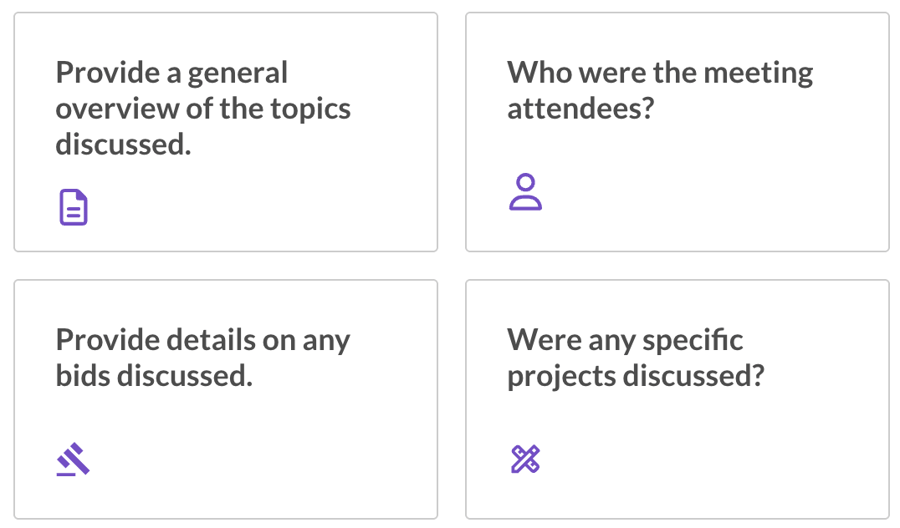Click 'bids discussed.' line of text
900x528 pixels.
pyautogui.click(x=154, y=376)
